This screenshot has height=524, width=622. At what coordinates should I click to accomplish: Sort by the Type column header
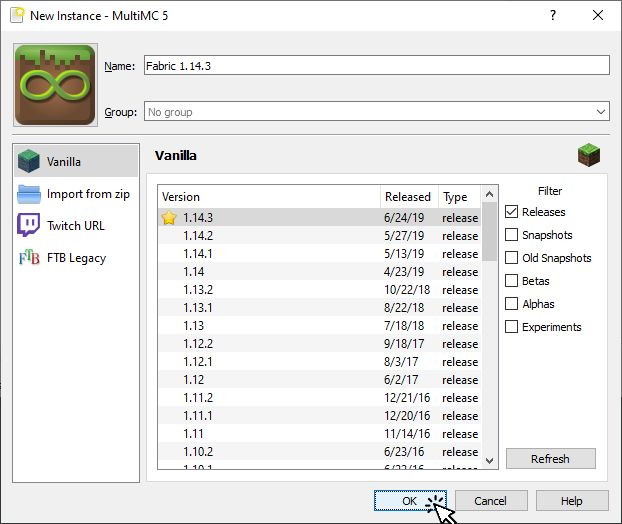459,197
